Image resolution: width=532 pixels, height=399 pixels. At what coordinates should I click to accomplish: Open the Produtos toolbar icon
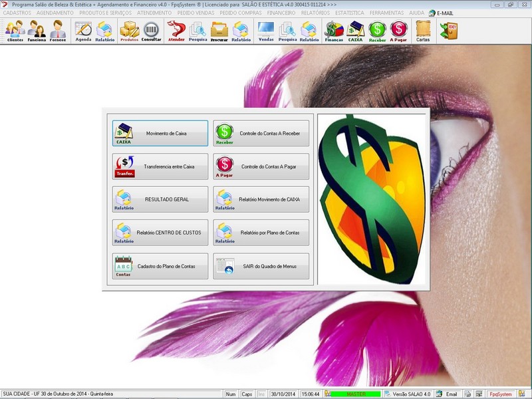(x=129, y=31)
